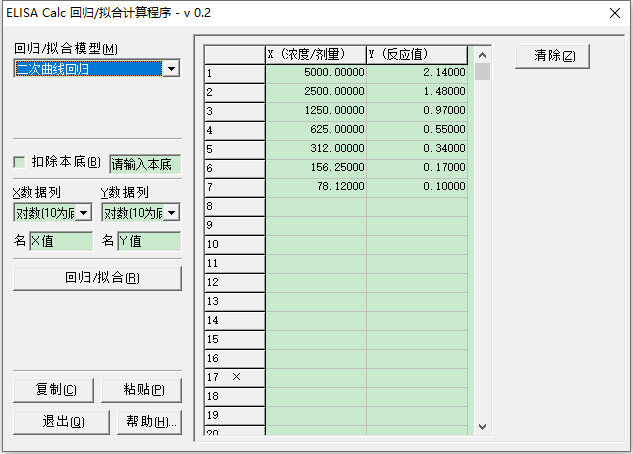
Task: Select row header 4
Action: click(235, 131)
